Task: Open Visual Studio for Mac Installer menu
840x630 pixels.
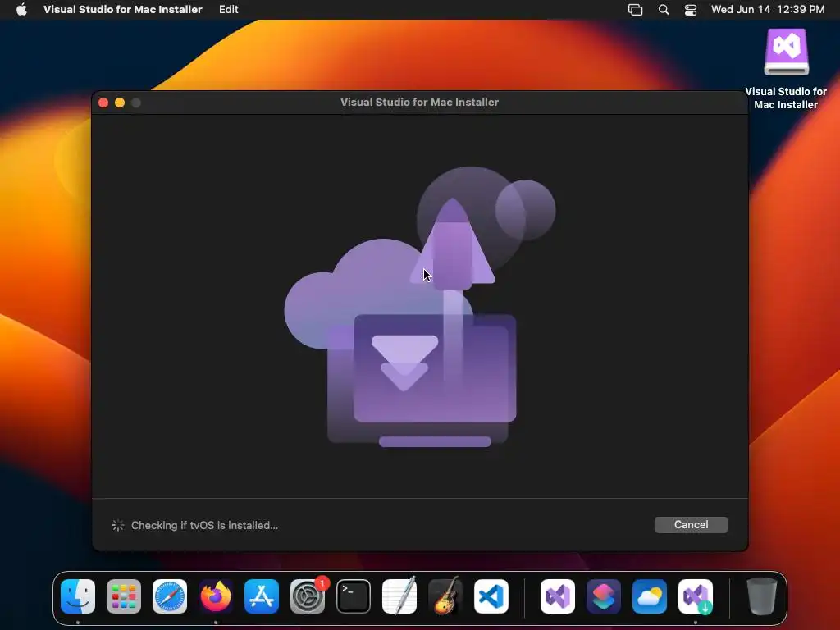Action: [x=123, y=9]
